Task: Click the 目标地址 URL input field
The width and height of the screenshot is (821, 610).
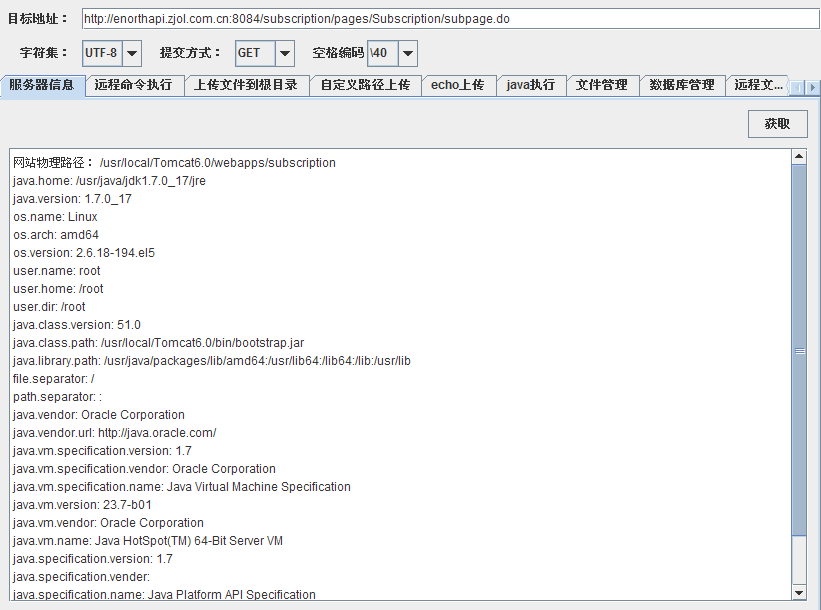Action: click(450, 19)
